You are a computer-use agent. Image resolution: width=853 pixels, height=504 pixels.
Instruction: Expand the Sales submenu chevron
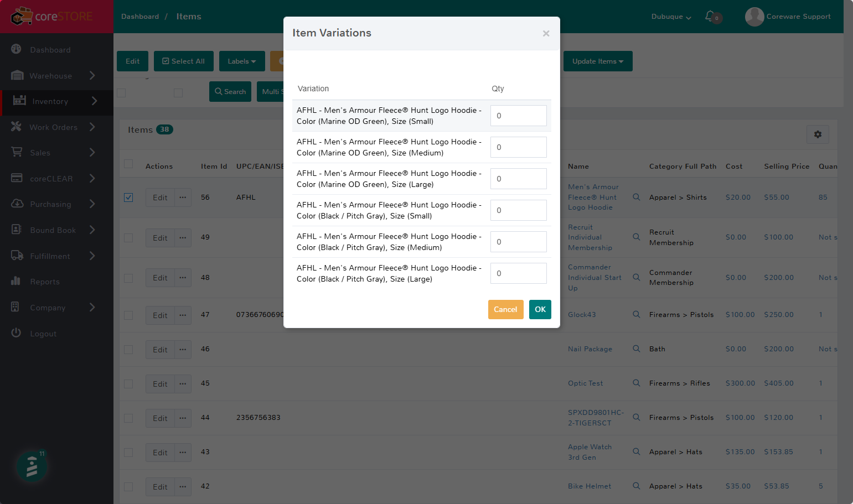click(x=92, y=152)
